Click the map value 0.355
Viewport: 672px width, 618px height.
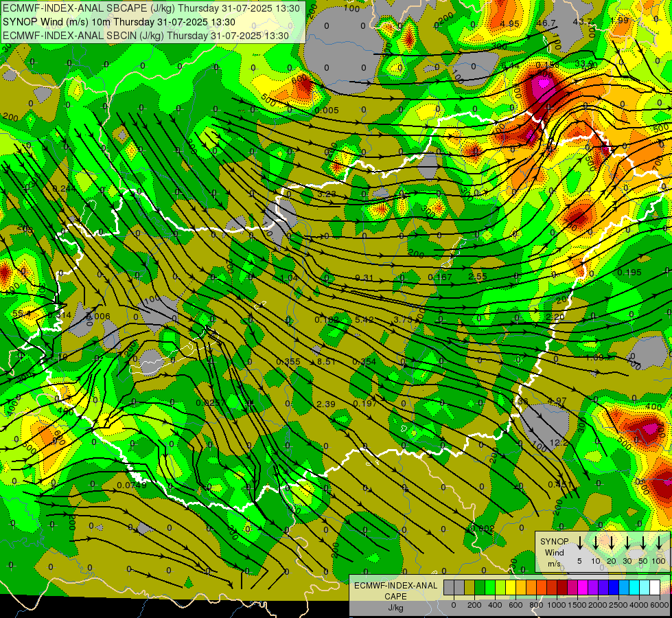(x=288, y=362)
